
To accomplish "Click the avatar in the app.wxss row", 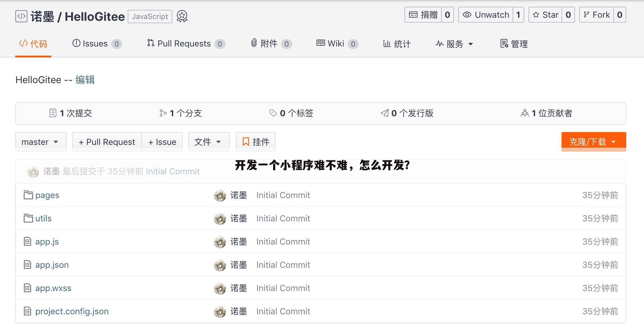I will [220, 288].
